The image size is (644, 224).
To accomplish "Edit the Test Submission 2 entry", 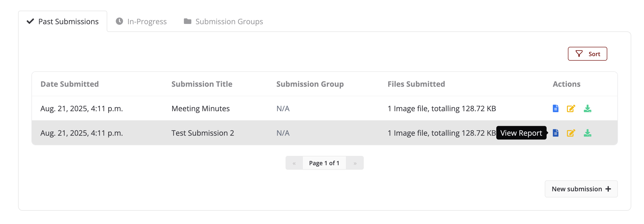I will tap(571, 133).
